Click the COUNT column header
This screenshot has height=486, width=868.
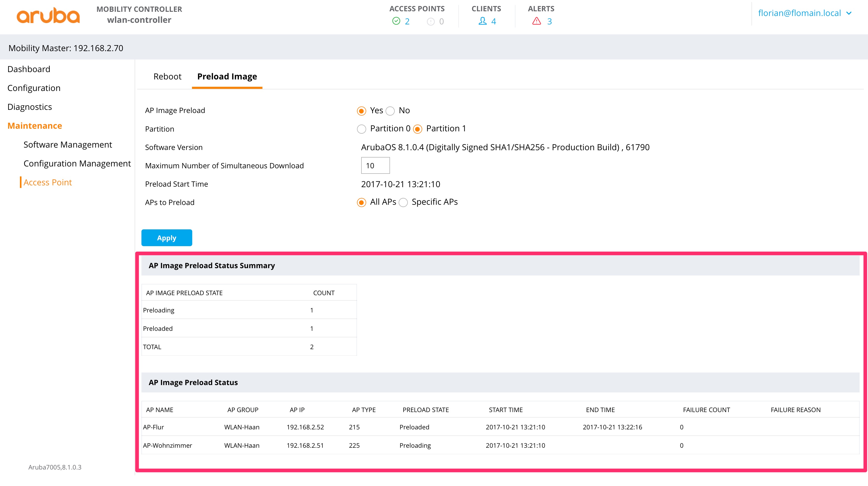324,293
